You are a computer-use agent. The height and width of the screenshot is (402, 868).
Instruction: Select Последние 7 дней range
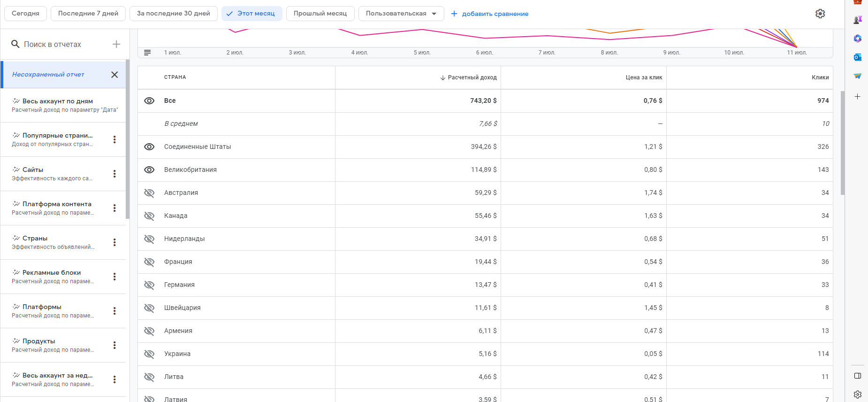pos(88,14)
